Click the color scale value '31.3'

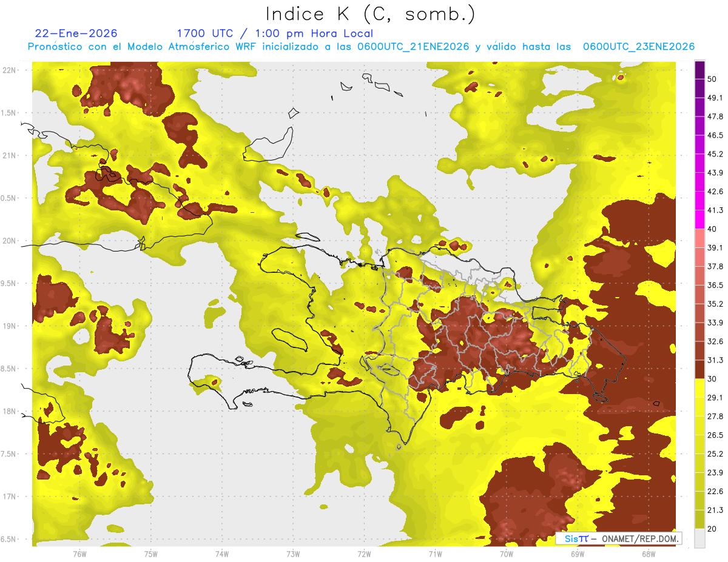point(716,360)
